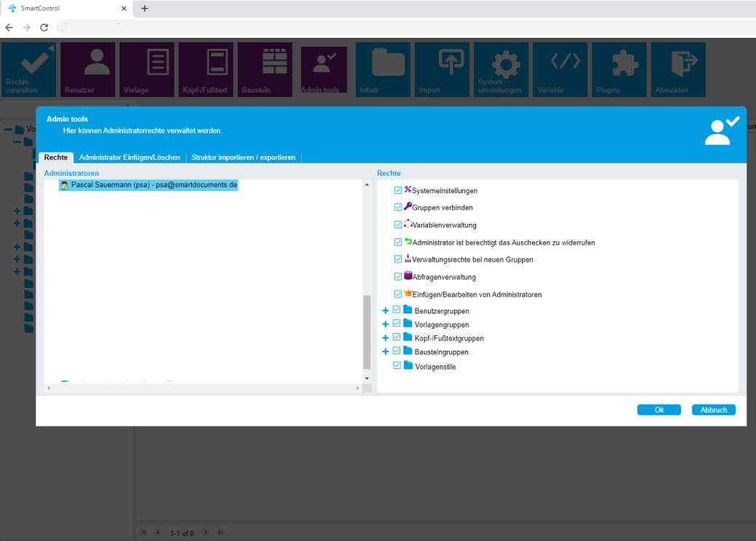Image resolution: width=756 pixels, height=541 pixels.
Task: Switch to Administrator Einfügen/Löschen tab
Action: 130,157
